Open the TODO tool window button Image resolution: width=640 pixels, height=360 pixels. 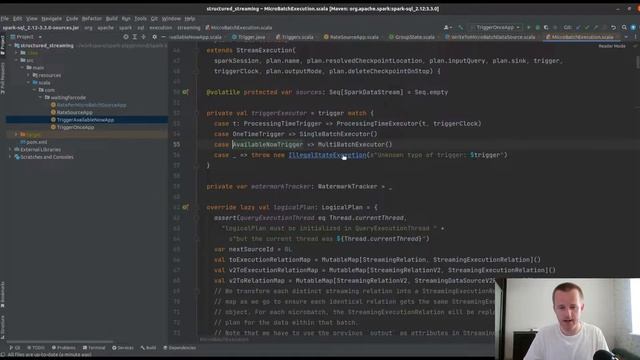[x=36, y=348]
